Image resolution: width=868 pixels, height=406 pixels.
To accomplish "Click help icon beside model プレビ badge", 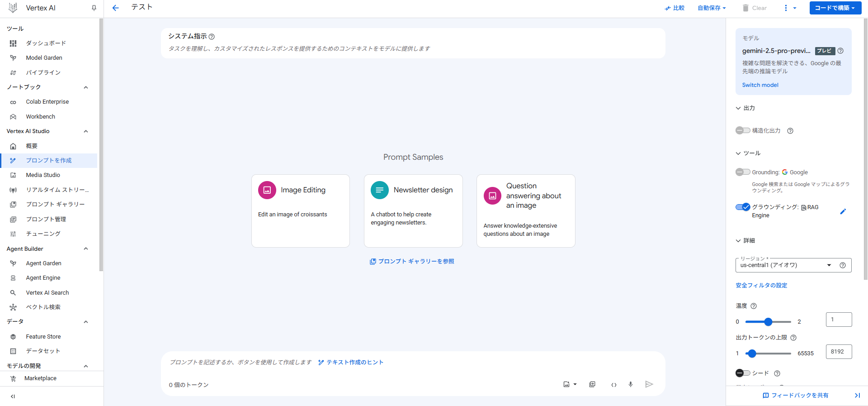I will (840, 51).
